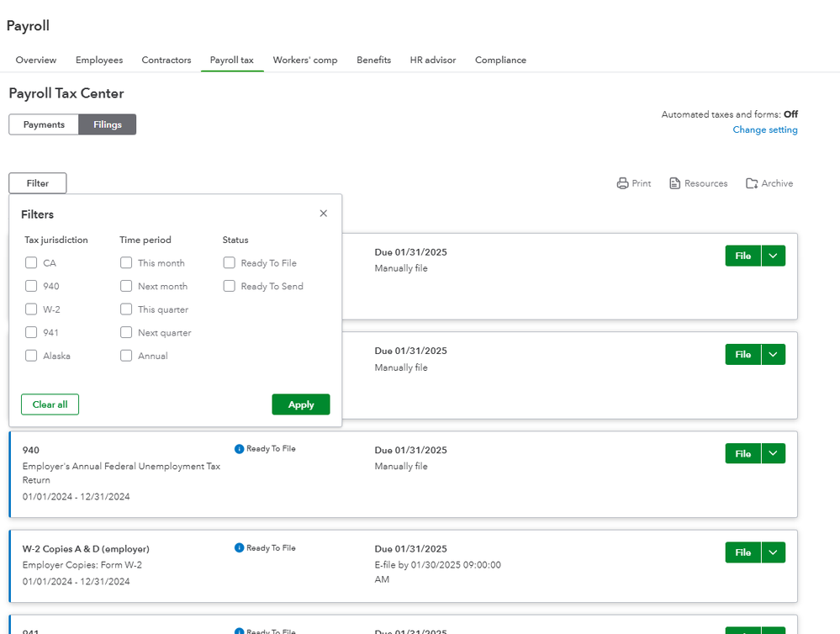Screen dimensions: 840x634
Task: Select the Alaska jurisdiction checkbox
Action: coord(31,356)
